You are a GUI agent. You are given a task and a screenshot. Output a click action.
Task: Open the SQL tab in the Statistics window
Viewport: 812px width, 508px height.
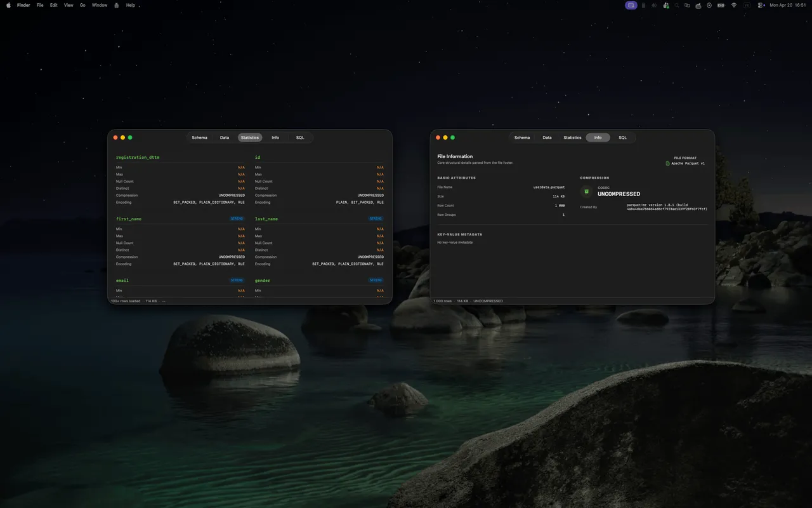[300, 138]
